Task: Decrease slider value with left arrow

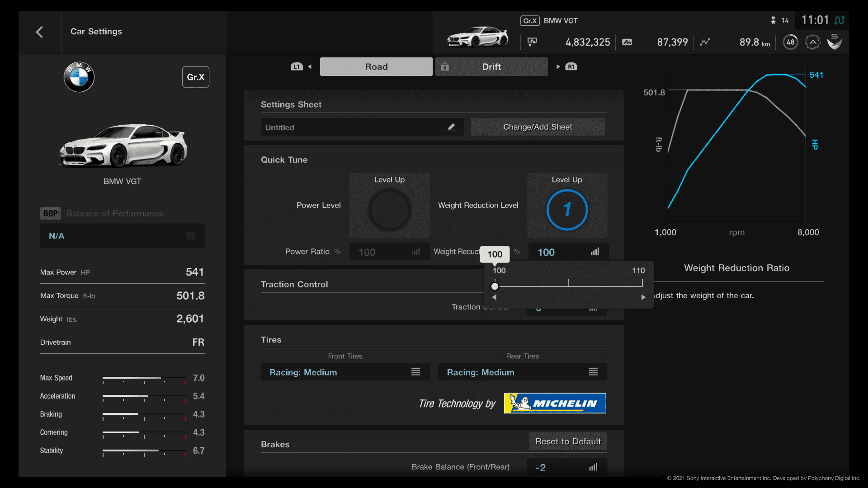Action: 494,297
